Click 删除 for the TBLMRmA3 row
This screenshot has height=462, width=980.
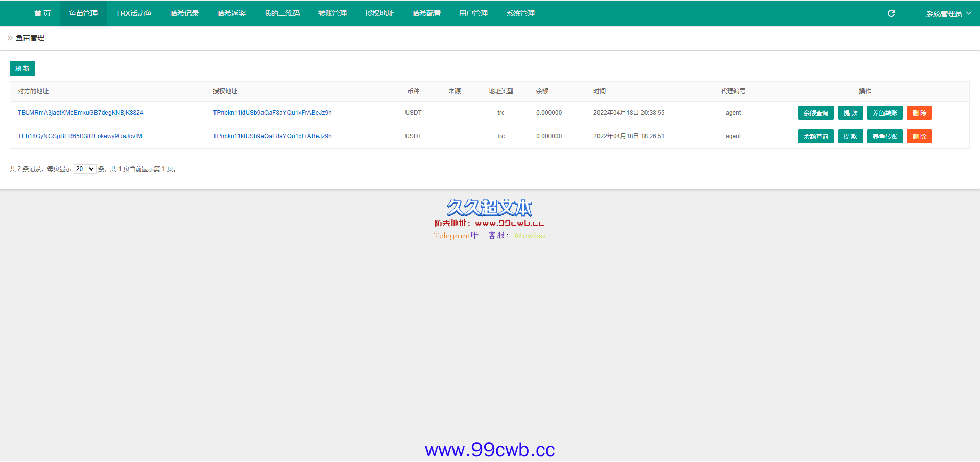click(x=919, y=113)
